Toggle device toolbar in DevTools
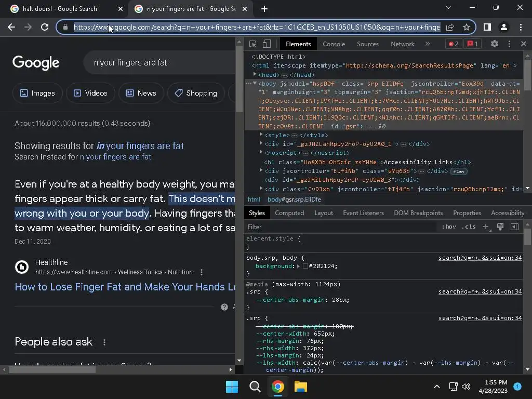532x399 pixels. click(x=267, y=44)
